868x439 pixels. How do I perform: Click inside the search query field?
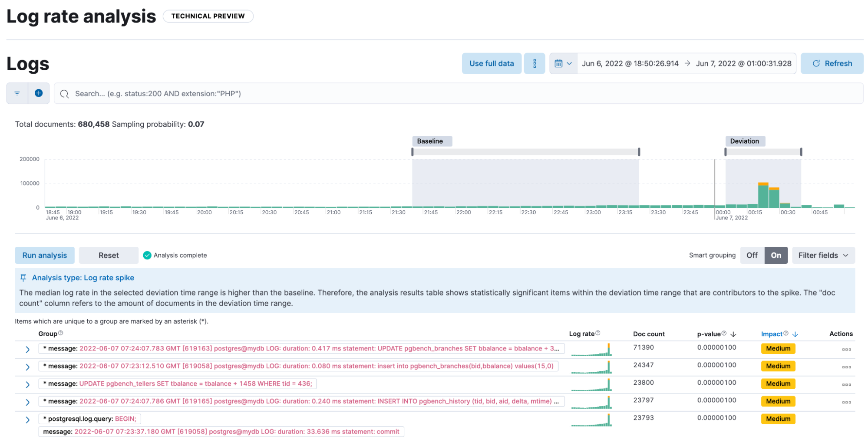point(261,93)
